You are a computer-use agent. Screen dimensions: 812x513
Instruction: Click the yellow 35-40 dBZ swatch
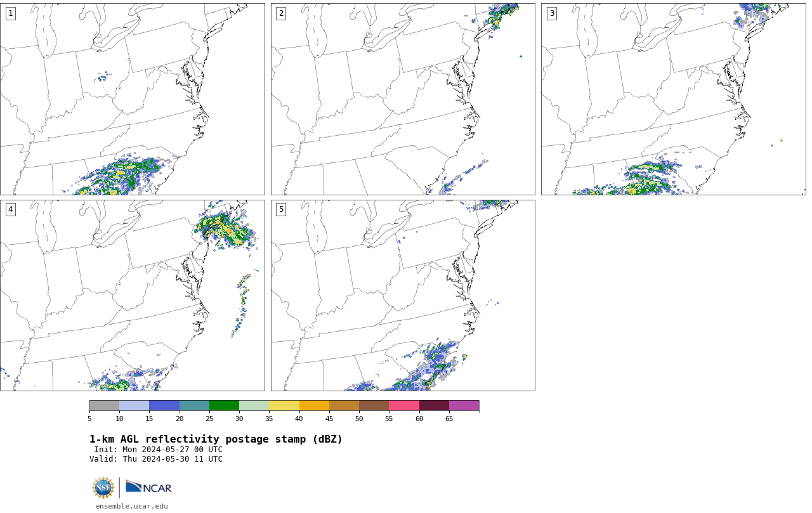tap(284, 406)
